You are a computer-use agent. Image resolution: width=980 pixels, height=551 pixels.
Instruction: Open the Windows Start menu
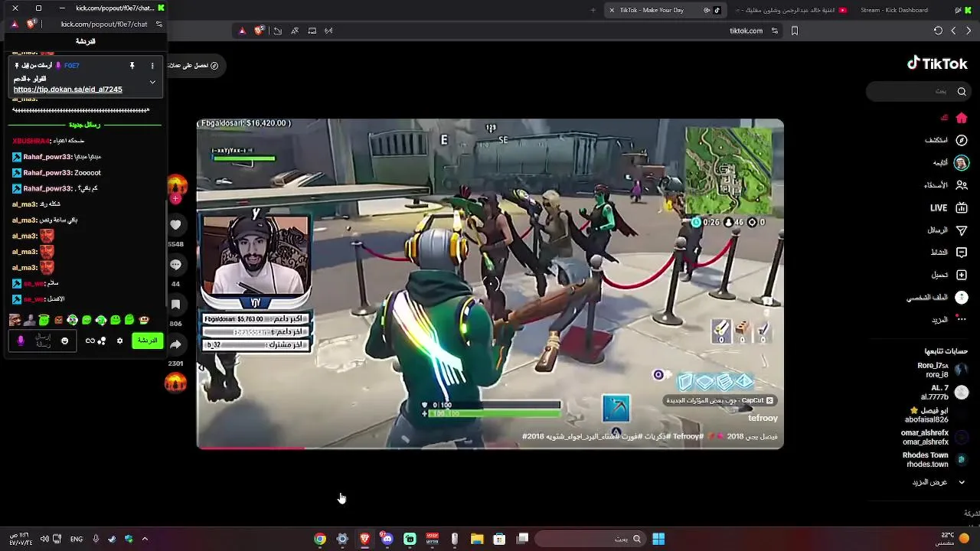point(658,539)
